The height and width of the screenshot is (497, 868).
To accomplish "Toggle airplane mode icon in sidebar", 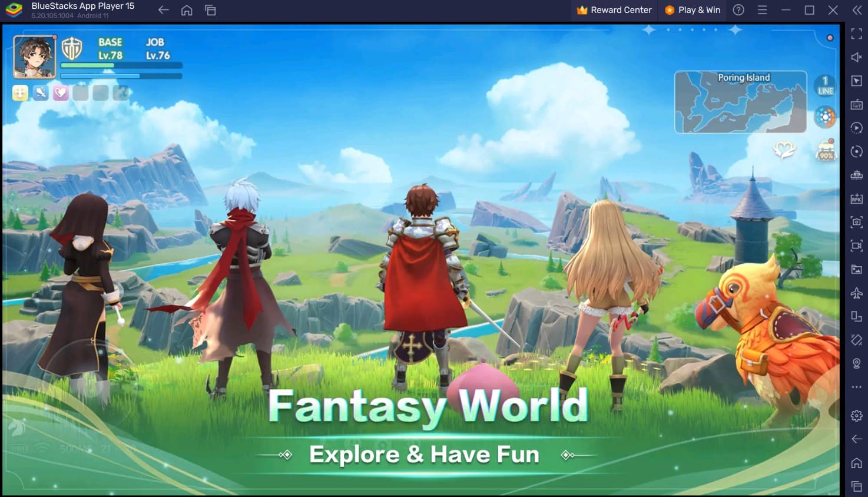I will click(857, 293).
